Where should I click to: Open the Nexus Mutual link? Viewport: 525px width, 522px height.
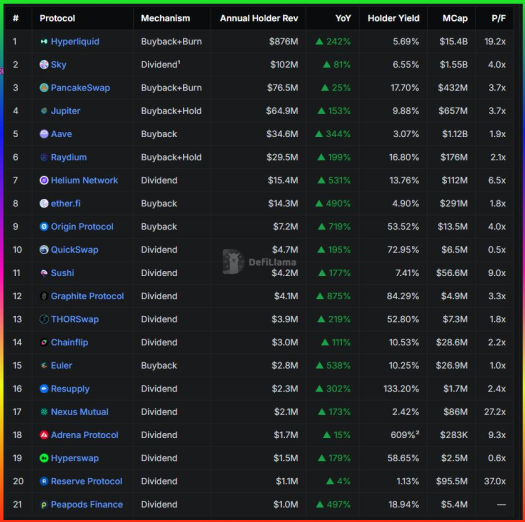(79, 412)
